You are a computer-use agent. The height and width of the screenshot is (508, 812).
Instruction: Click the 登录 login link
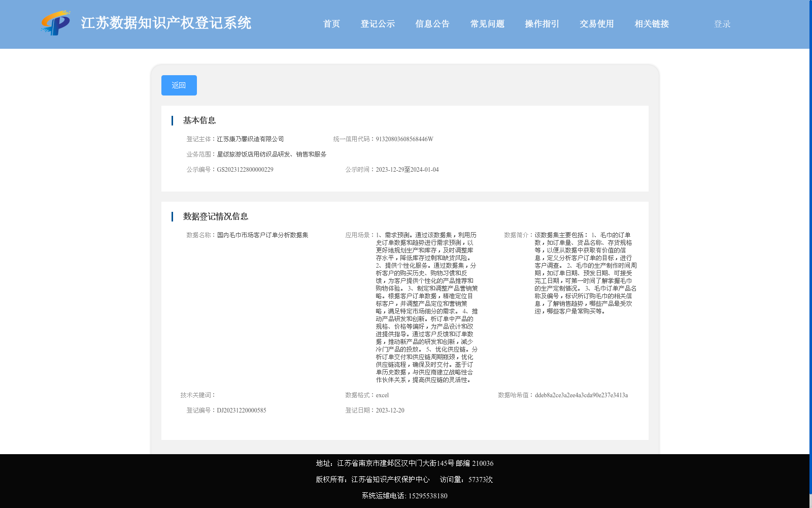pos(722,24)
